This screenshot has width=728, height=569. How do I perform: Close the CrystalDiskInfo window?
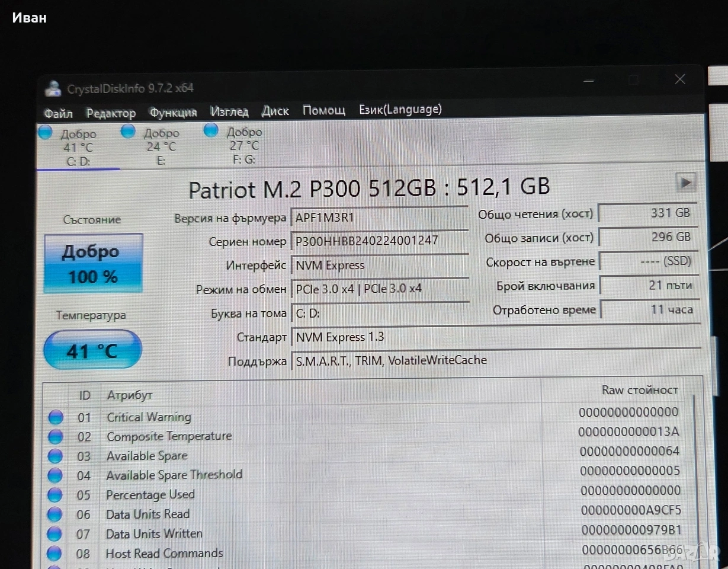click(x=680, y=79)
